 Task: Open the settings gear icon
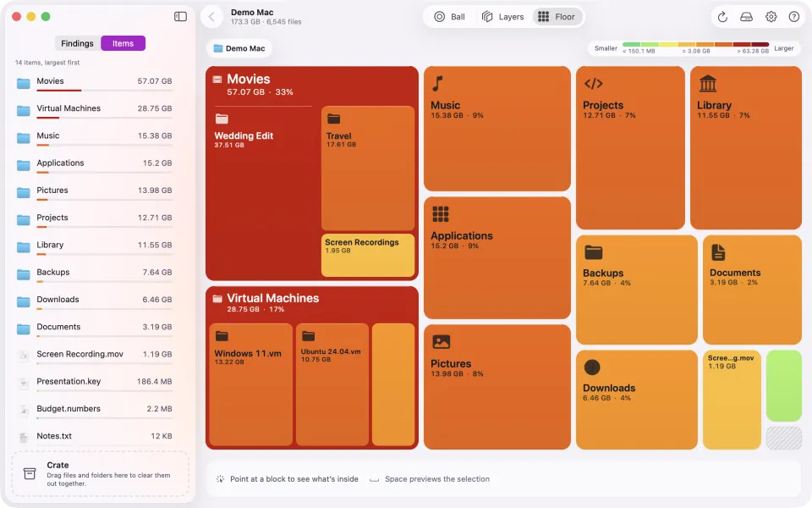click(771, 17)
